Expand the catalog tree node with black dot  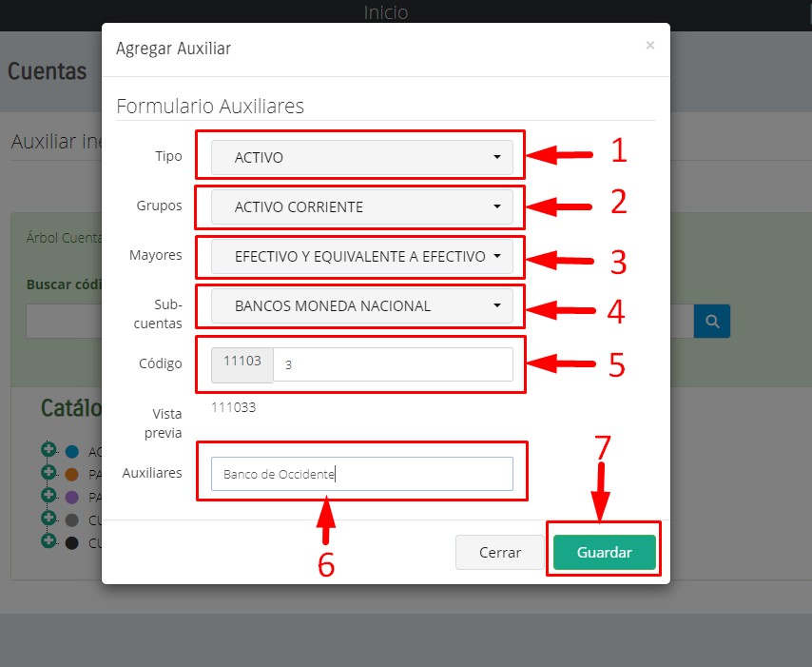tap(48, 540)
